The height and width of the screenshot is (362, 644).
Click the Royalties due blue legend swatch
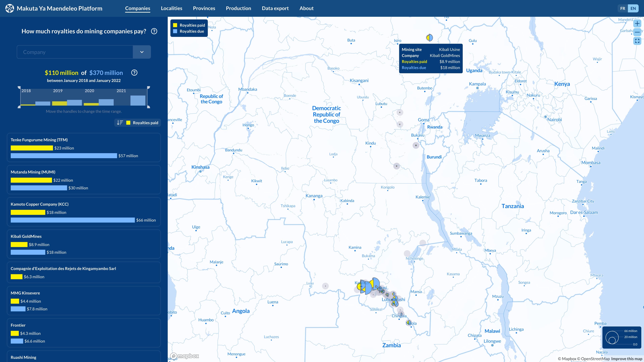point(175,31)
